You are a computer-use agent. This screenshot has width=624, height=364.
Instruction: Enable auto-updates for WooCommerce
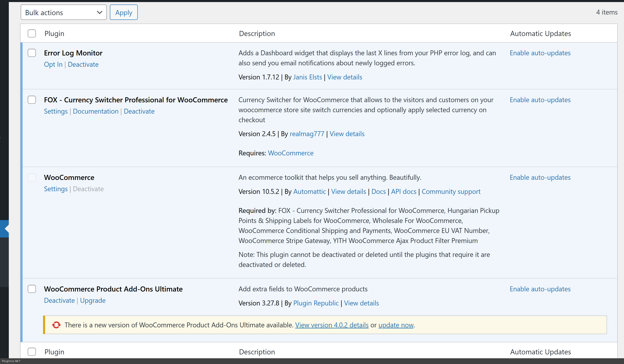click(540, 177)
